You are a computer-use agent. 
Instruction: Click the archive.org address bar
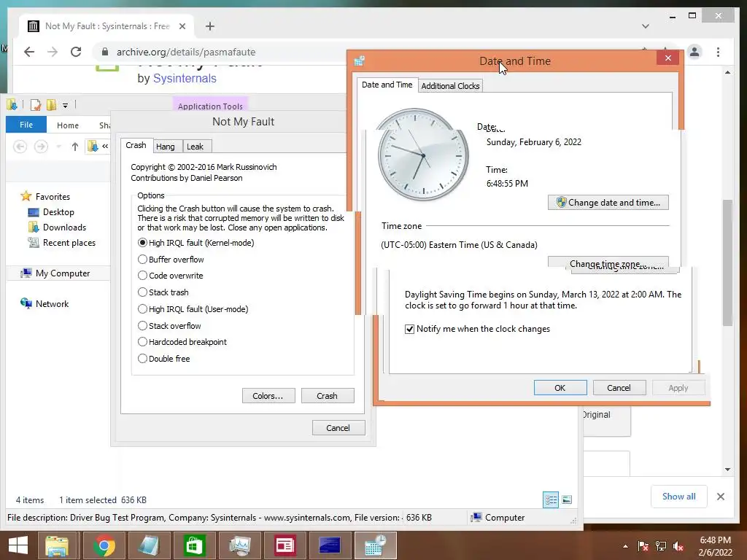pyautogui.click(x=186, y=52)
